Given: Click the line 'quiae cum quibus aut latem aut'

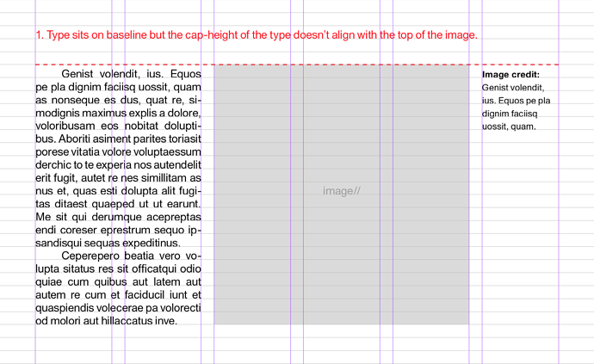Looking at the screenshot, I should (118, 281).
